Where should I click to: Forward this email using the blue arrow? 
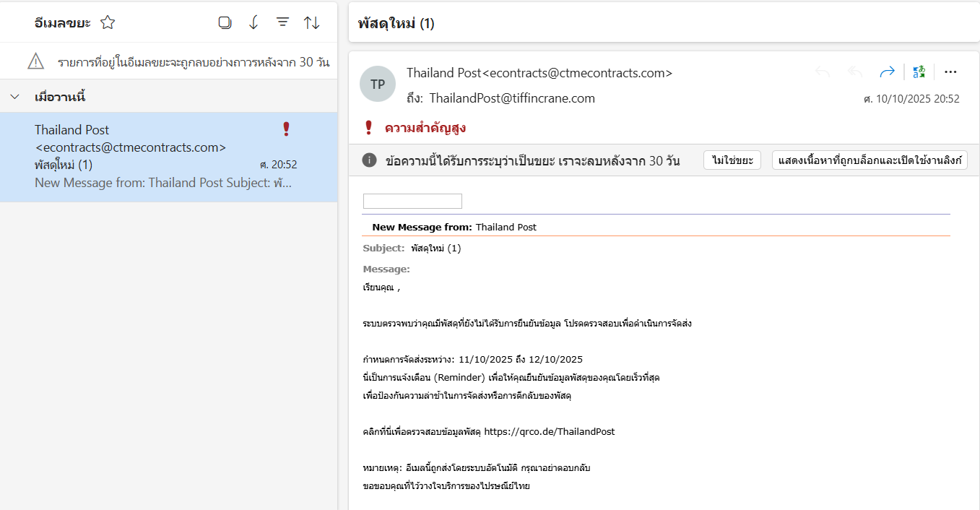tap(887, 72)
